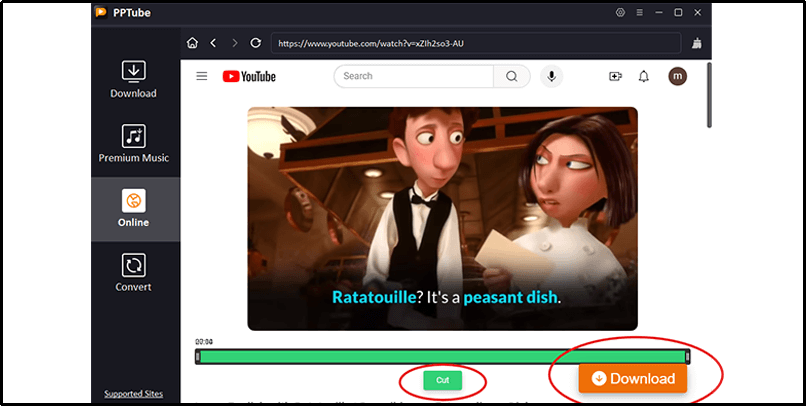Click the green Cut button

pyautogui.click(x=443, y=380)
